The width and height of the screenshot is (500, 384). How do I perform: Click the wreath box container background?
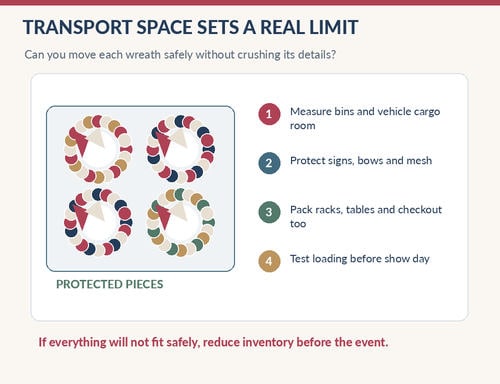(140, 189)
